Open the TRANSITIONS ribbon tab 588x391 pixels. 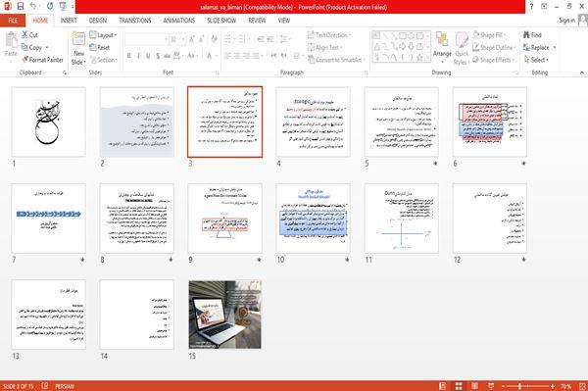pos(134,21)
